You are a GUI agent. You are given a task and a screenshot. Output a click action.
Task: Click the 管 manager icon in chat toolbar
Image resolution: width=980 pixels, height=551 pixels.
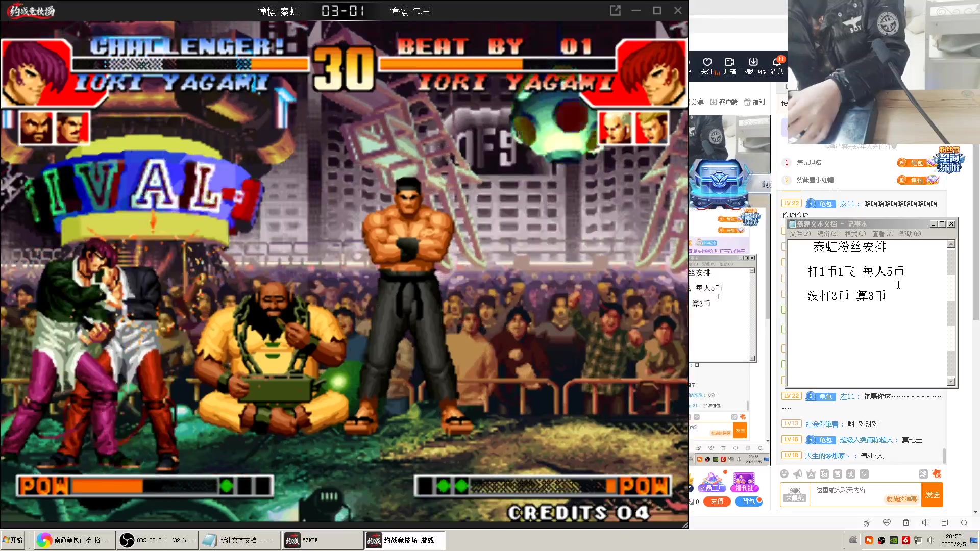coord(838,474)
